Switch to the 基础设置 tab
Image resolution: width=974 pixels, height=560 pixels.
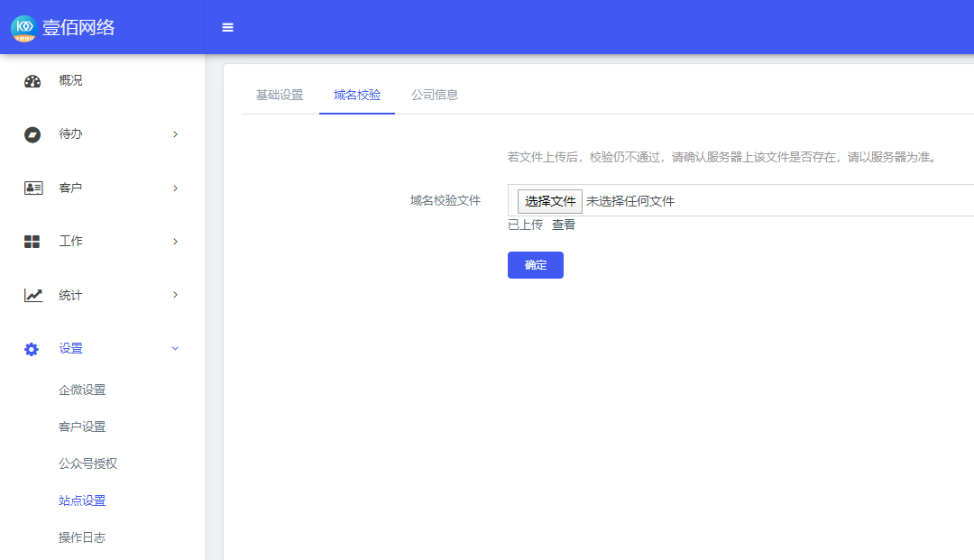[x=280, y=95]
